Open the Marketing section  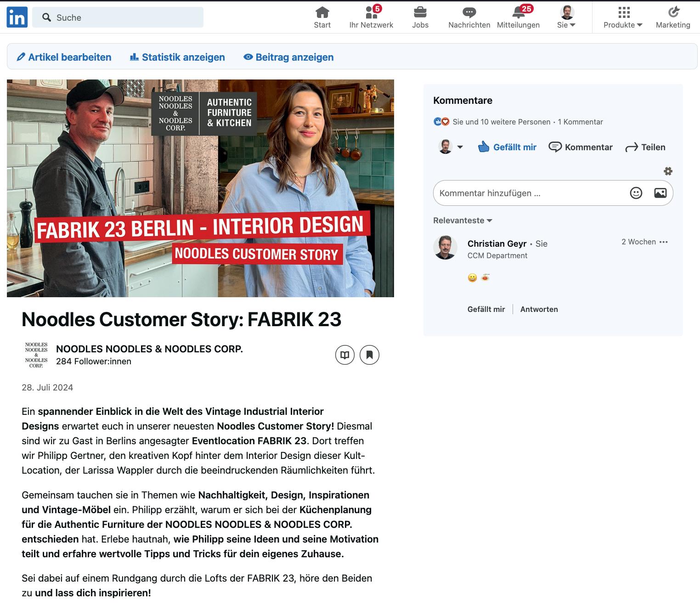pyautogui.click(x=673, y=17)
